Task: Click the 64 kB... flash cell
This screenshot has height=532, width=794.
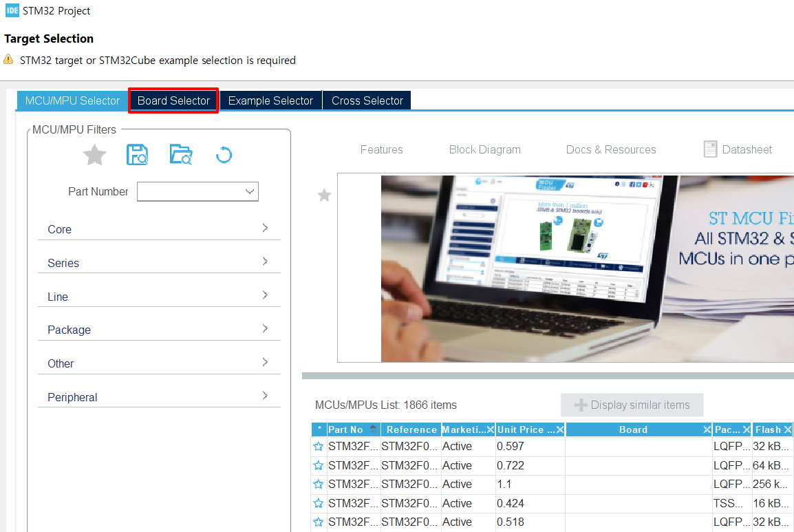Action: coord(772,465)
